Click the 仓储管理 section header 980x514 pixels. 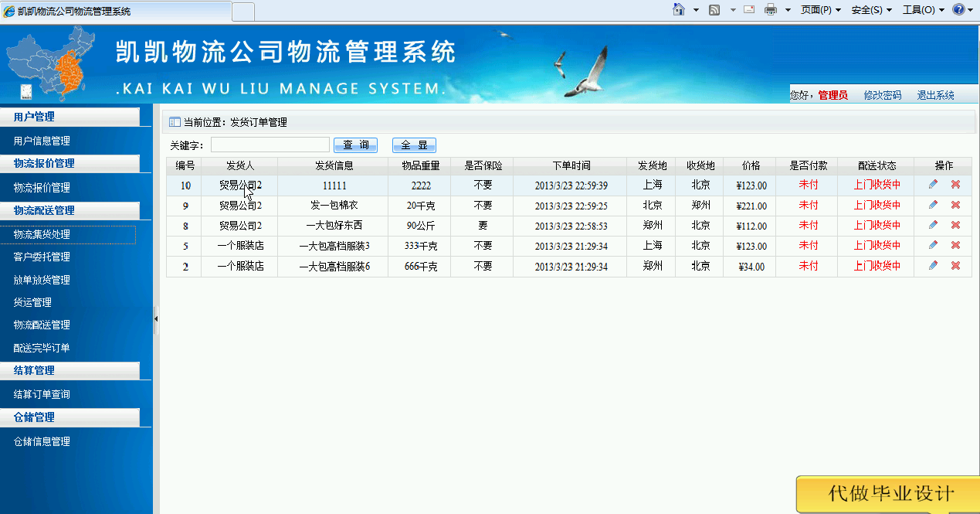pyautogui.click(x=70, y=417)
